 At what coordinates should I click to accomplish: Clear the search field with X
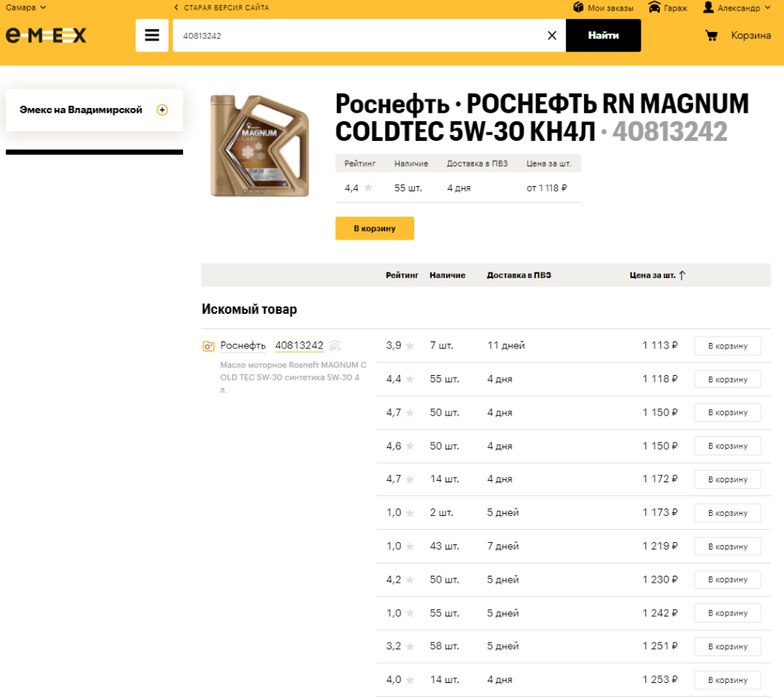click(x=551, y=35)
